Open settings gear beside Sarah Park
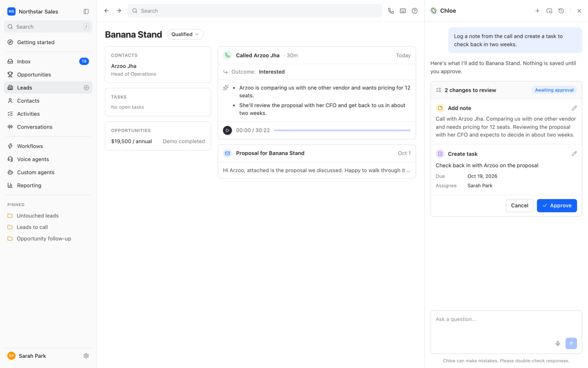Image resolution: width=588 pixels, height=368 pixels. (x=86, y=356)
